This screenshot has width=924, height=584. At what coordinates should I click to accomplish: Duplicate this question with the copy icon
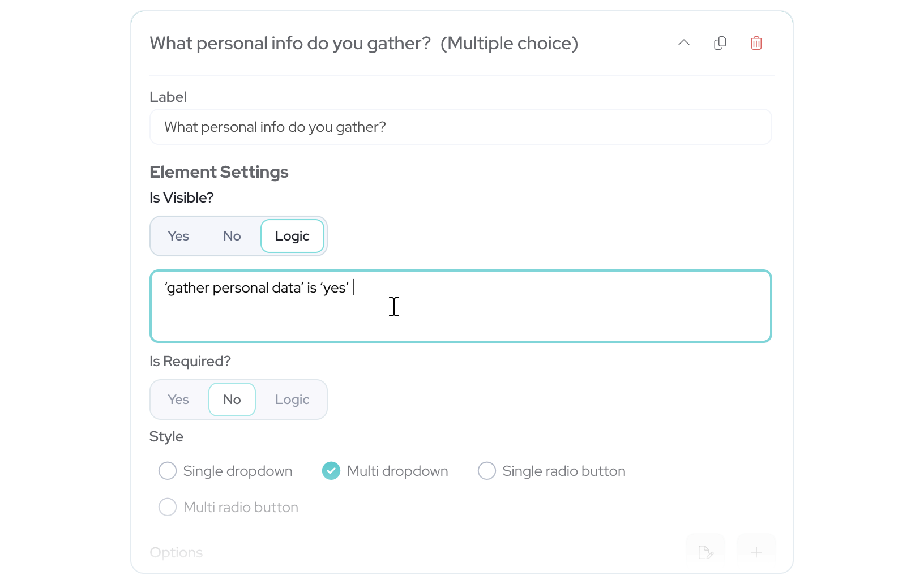pyautogui.click(x=720, y=43)
